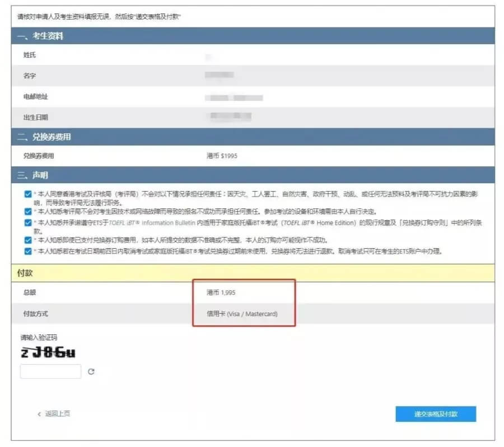Click the 名字 label
This screenshot has height=447, width=504.
30,76
